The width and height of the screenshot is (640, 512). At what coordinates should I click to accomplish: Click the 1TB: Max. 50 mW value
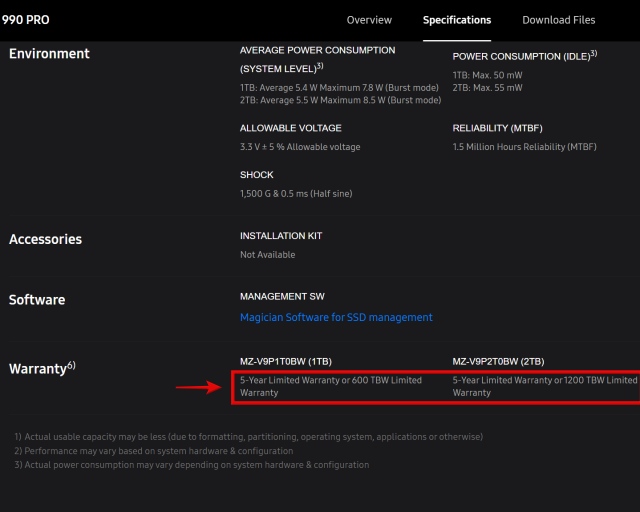(487, 75)
